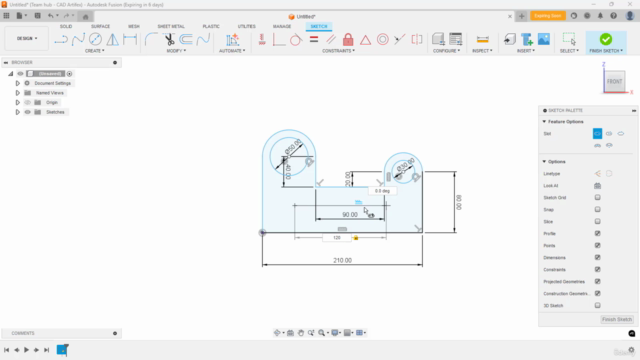Select the Mirror triangle tool in Create
640x360 pixels.
coord(113,40)
